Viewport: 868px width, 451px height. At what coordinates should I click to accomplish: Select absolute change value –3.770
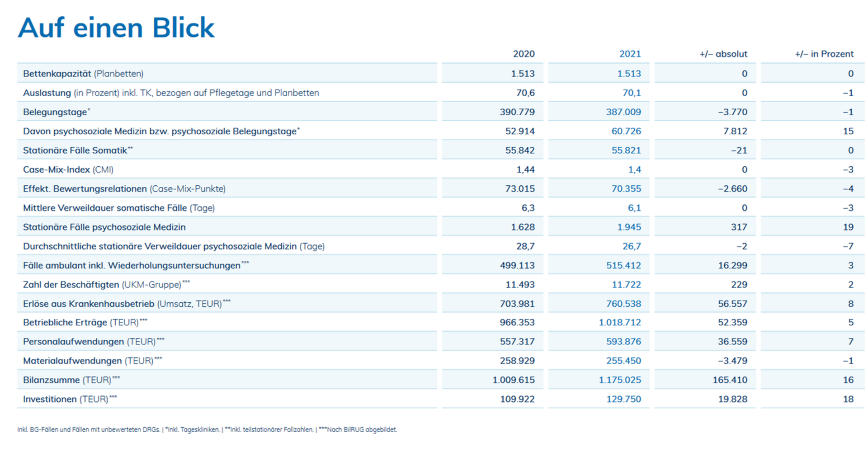(732, 112)
